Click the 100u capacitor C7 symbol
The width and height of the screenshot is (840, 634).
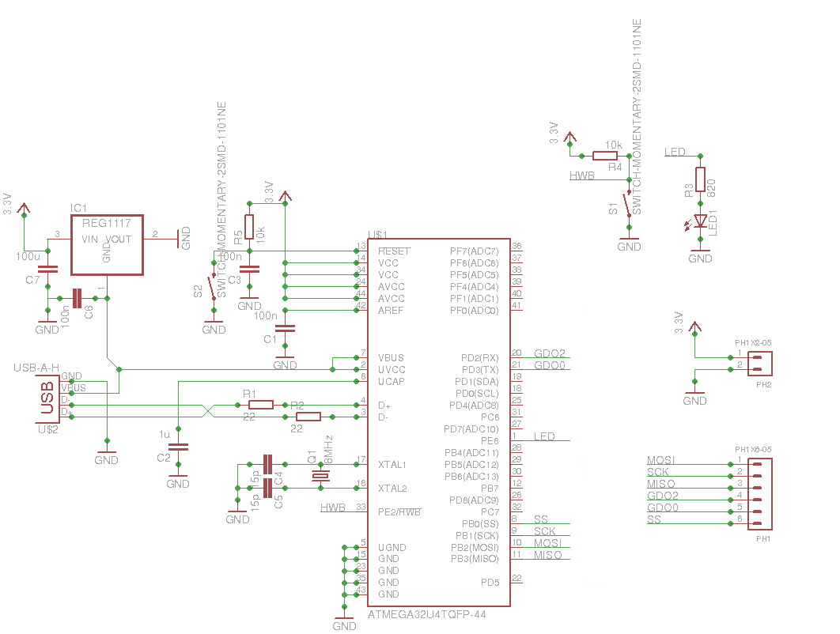(x=47, y=269)
